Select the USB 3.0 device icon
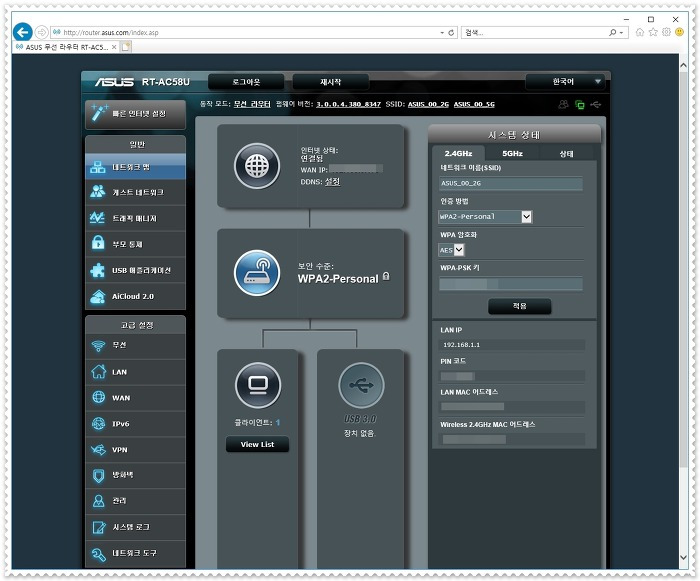 tap(361, 385)
